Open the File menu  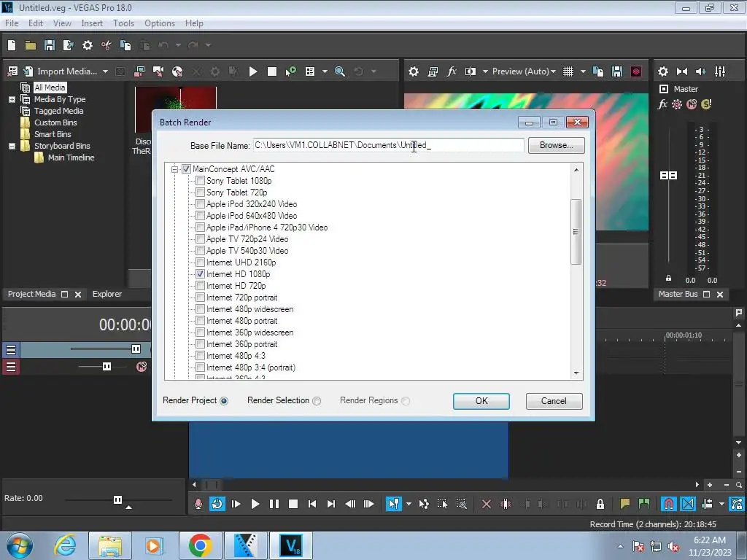12,23
